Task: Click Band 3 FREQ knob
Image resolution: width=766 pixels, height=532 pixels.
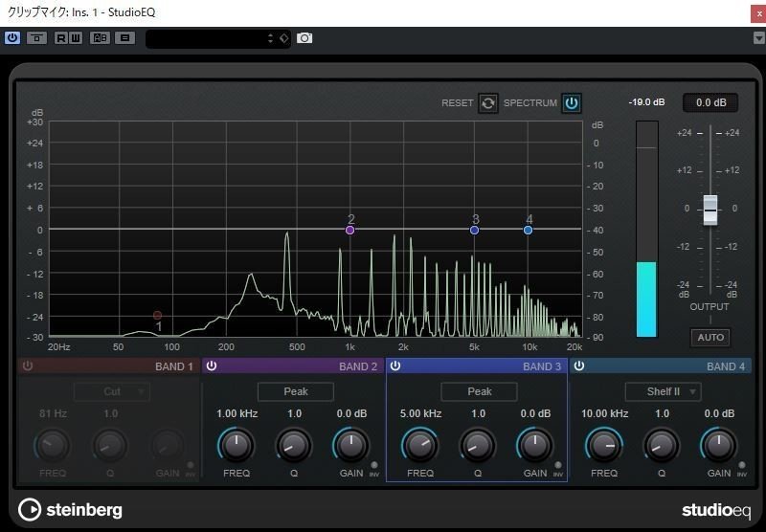Action: pyautogui.click(x=420, y=445)
